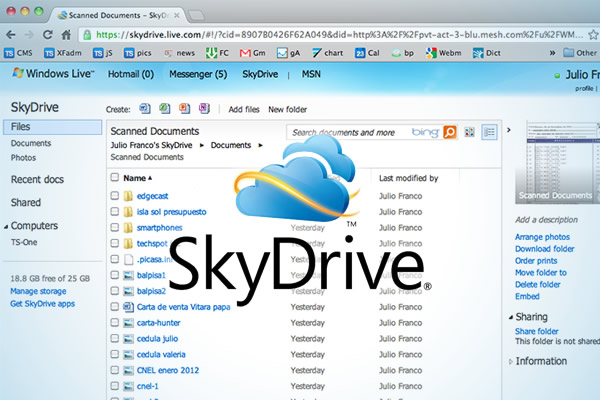The height and width of the screenshot is (400, 600).
Task: Collapse the Computers section
Action: point(6,227)
